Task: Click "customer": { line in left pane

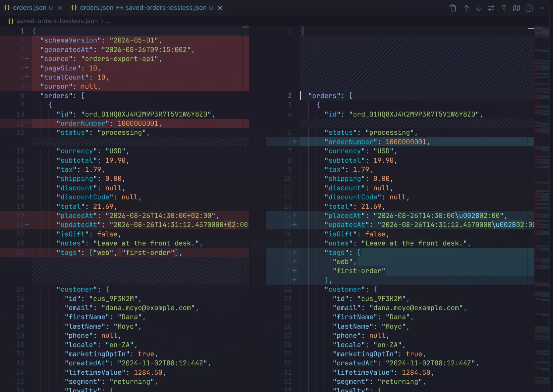Action: [x=83, y=289]
